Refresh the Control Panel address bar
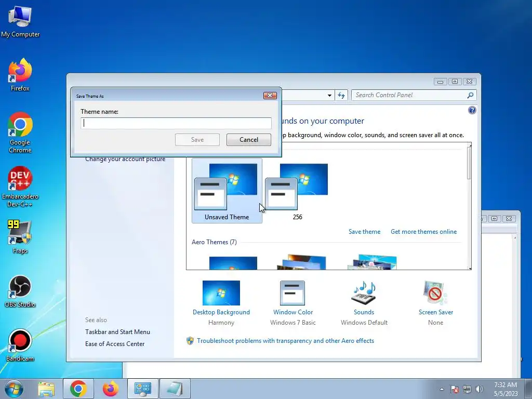532x399 pixels. (x=341, y=96)
